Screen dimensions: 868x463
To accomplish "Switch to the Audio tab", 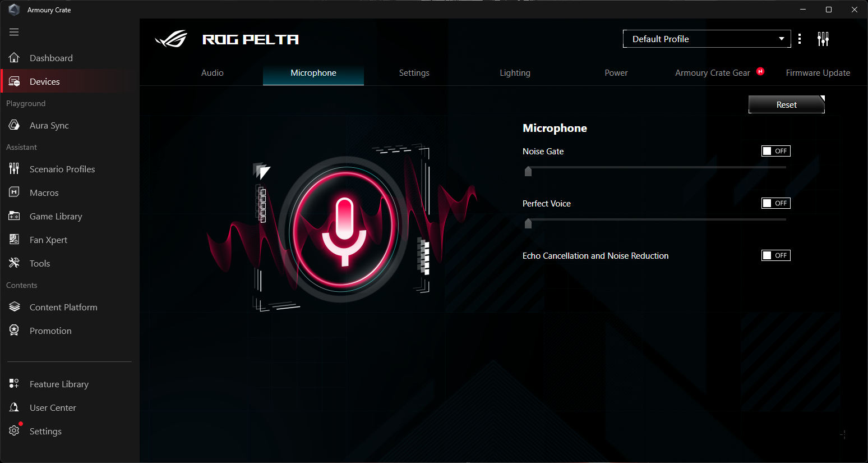I will [213, 73].
